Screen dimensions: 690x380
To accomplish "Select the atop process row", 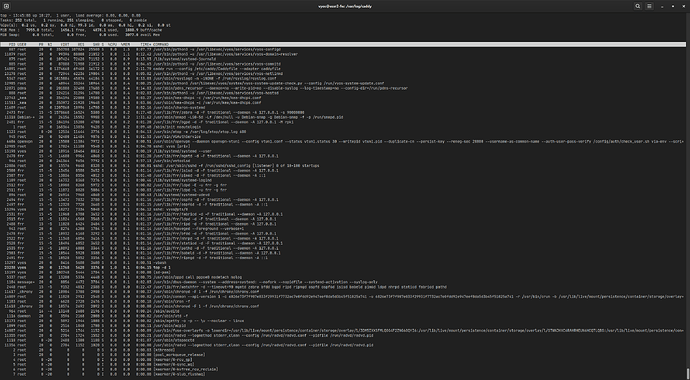I will coord(343,132).
